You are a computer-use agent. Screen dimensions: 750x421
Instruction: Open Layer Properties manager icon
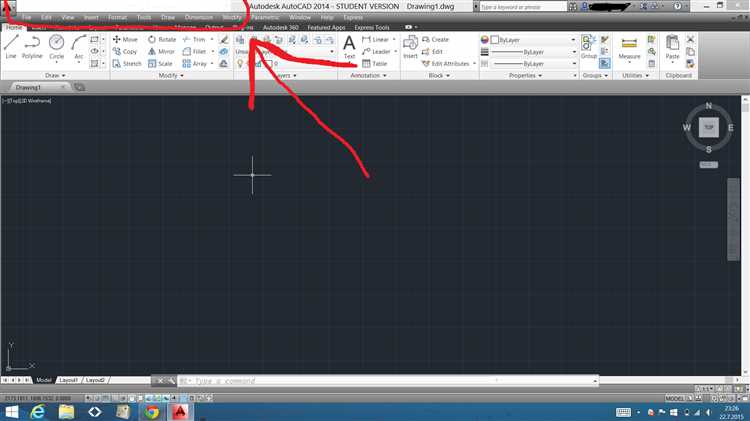[240, 40]
